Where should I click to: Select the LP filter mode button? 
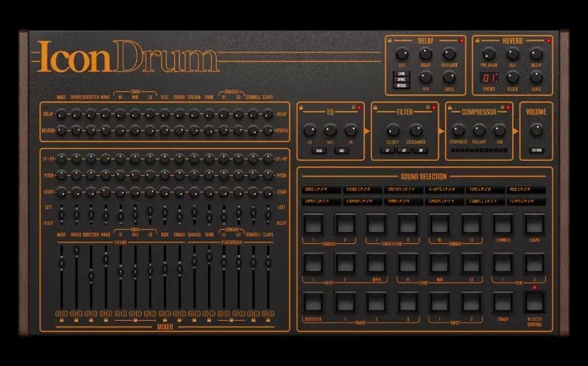click(387, 151)
